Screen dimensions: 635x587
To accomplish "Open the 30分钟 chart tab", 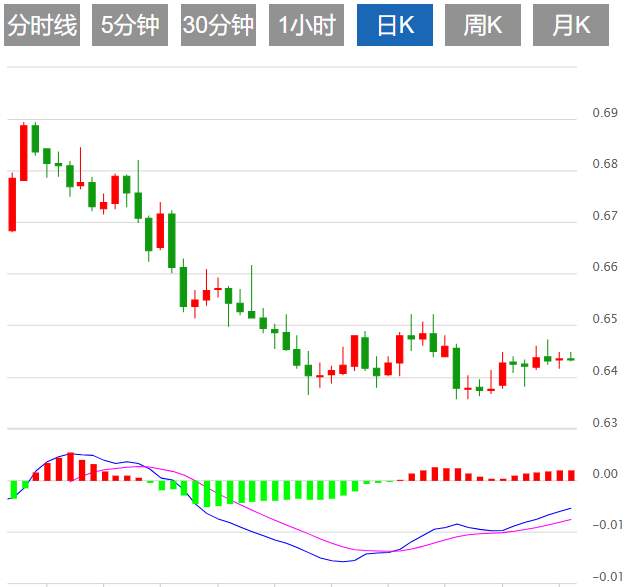I will point(218,25).
